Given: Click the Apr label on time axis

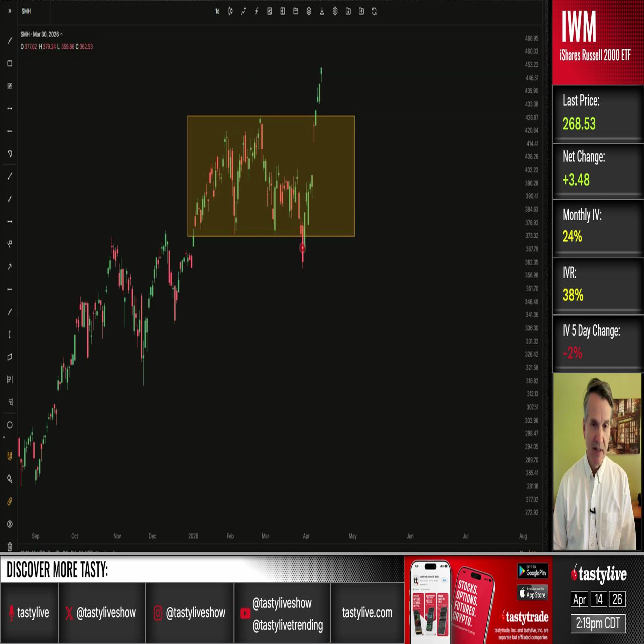Looking at the screenshot, I should pos(306,536).
